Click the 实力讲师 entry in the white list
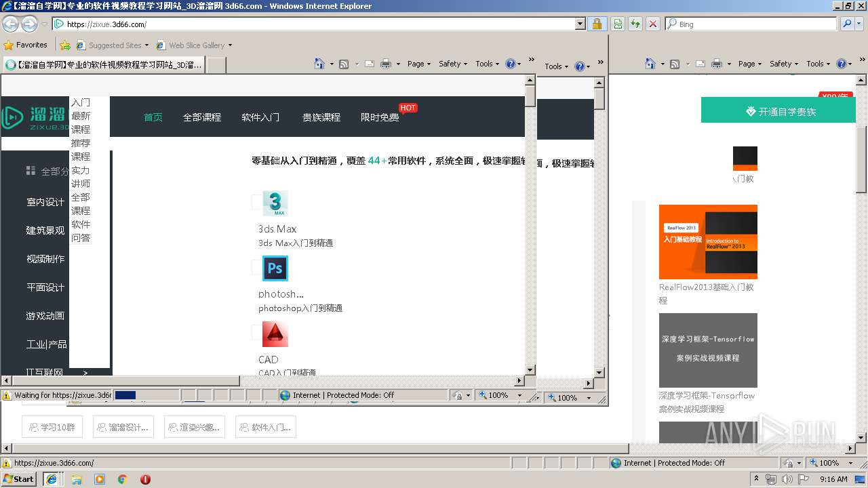This screenshot has width=868, height=488. tap(81, 177)
